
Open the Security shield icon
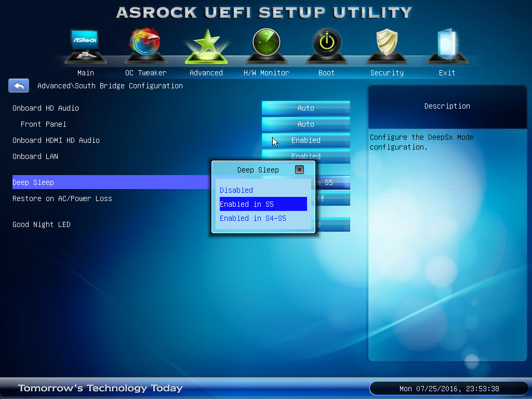point(387,46)
